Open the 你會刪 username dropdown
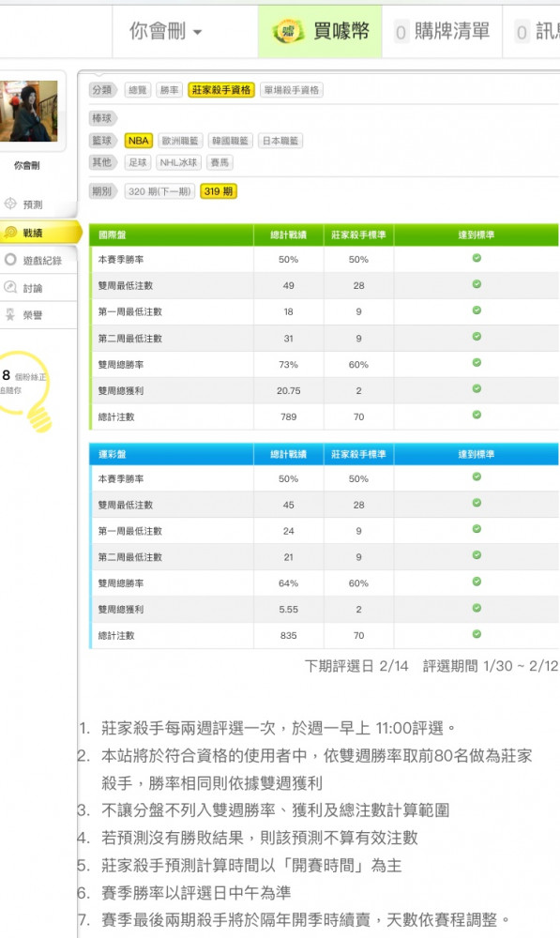Screen dimensions: 560x938 166,31
